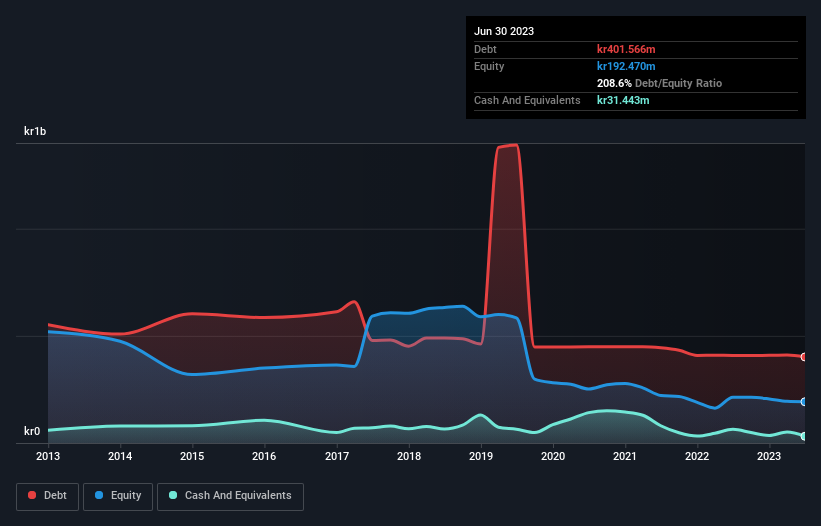Click the 2015 x-axis label
This screenshot has height=526, width=821.
point(192,456)
